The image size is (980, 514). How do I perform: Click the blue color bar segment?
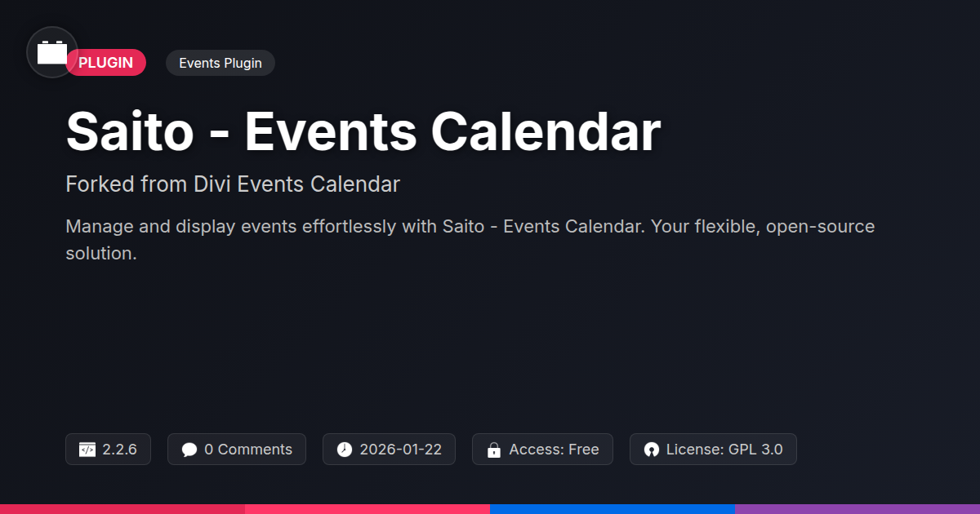(612, 508)
